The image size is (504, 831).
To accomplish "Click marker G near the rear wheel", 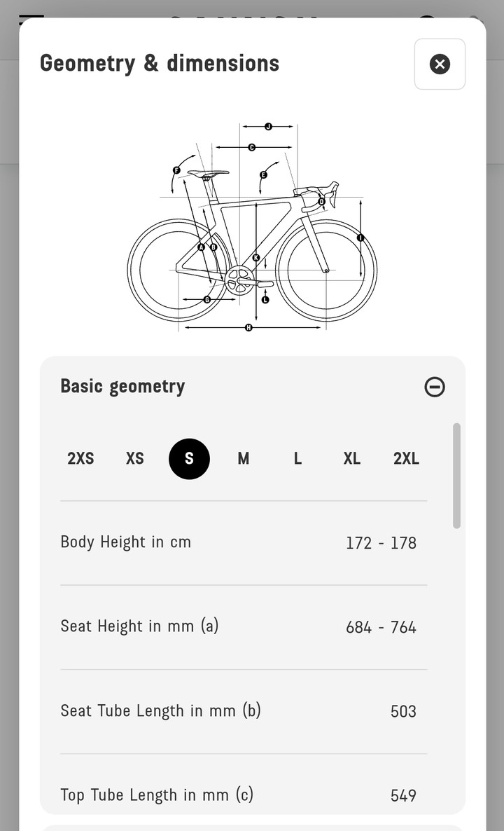I will [x=207, y=300].
